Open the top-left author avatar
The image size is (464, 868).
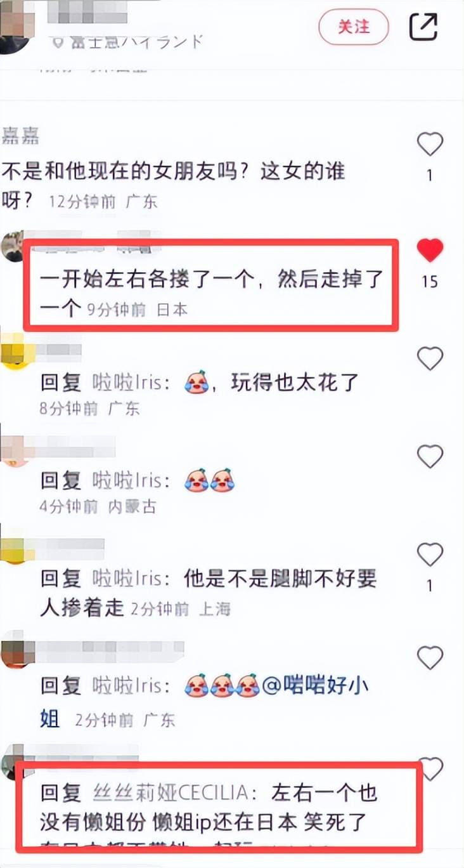(x=14, y=25)
